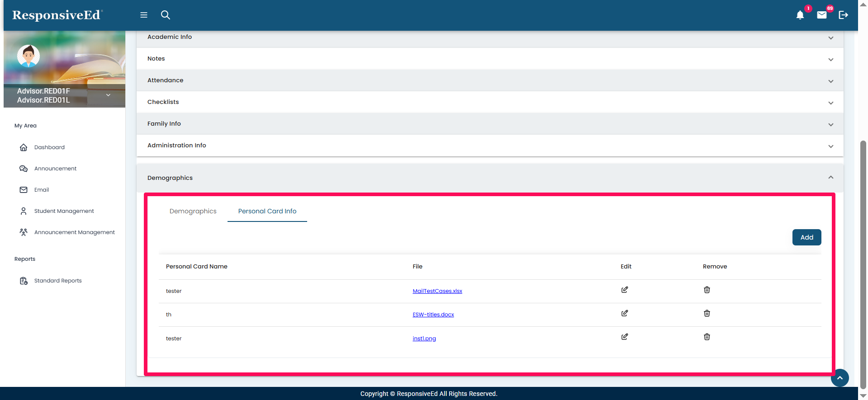Click the logout icon in header
This screenshot has width=868, height=400.
843,15
